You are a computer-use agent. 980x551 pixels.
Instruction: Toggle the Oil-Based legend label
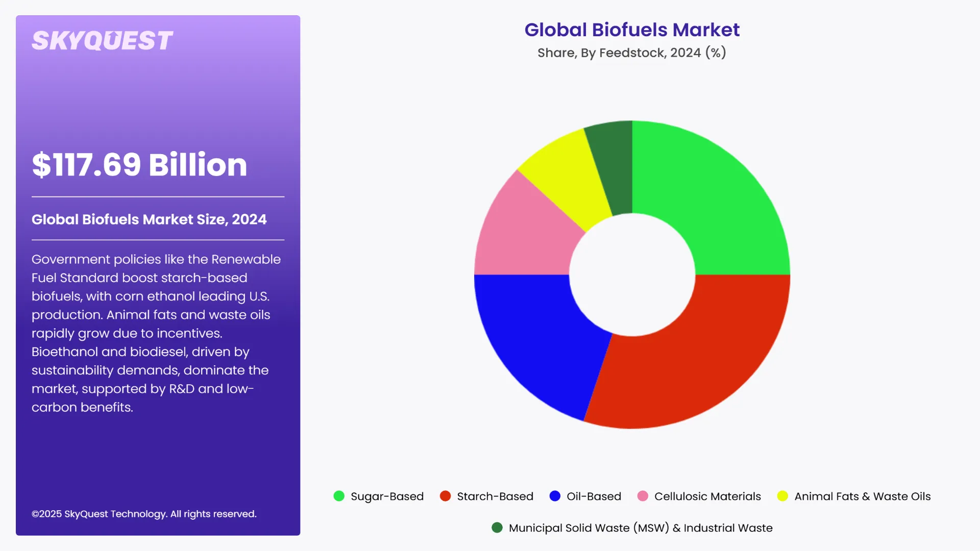(x=594, y=496)
